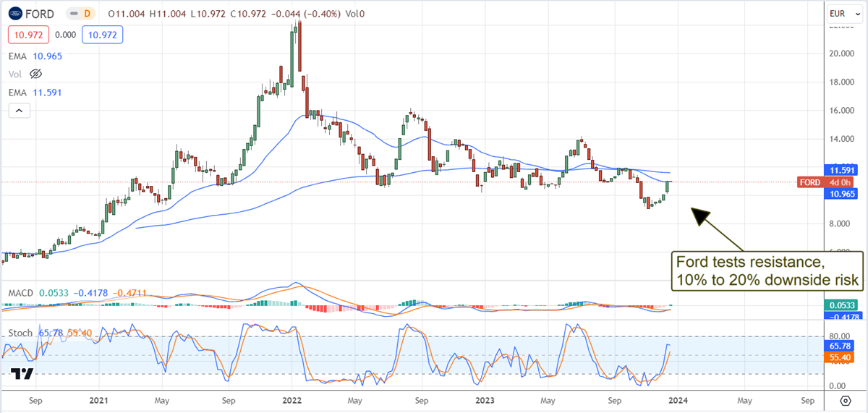Click the 2021 label on the time axis
The width and height of the screenshot is (868, 413).
tap(98, 400)
